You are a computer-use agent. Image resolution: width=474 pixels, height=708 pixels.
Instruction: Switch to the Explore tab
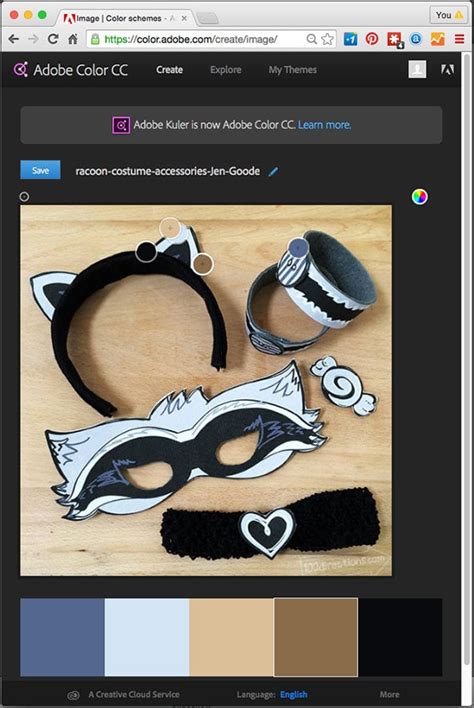pyautogui.click(x=225, y=70)
